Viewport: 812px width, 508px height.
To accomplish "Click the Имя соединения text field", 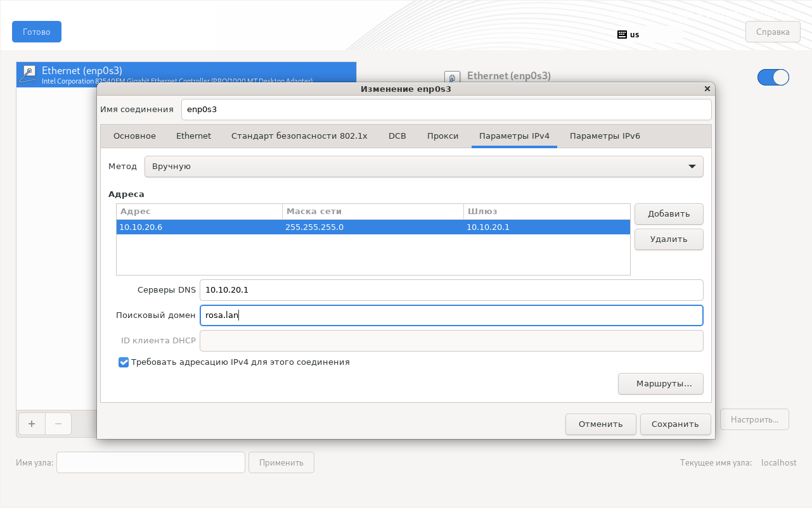I will (x=446, y=110).
